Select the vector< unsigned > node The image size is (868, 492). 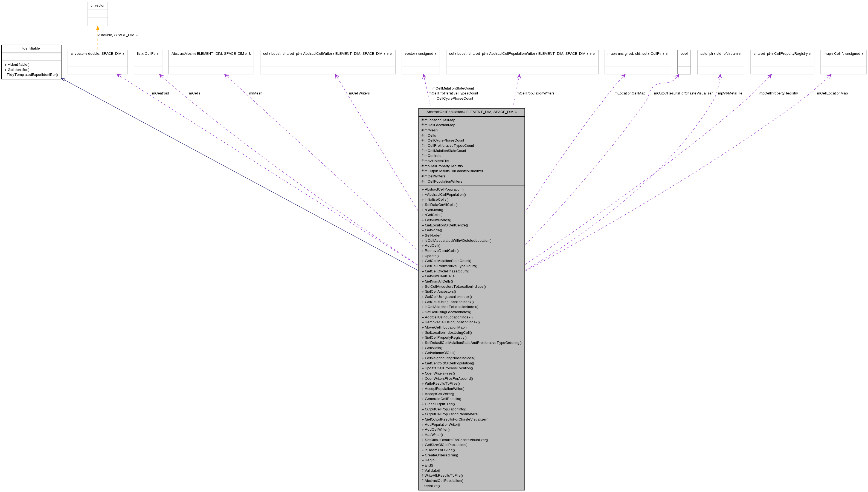421,53
